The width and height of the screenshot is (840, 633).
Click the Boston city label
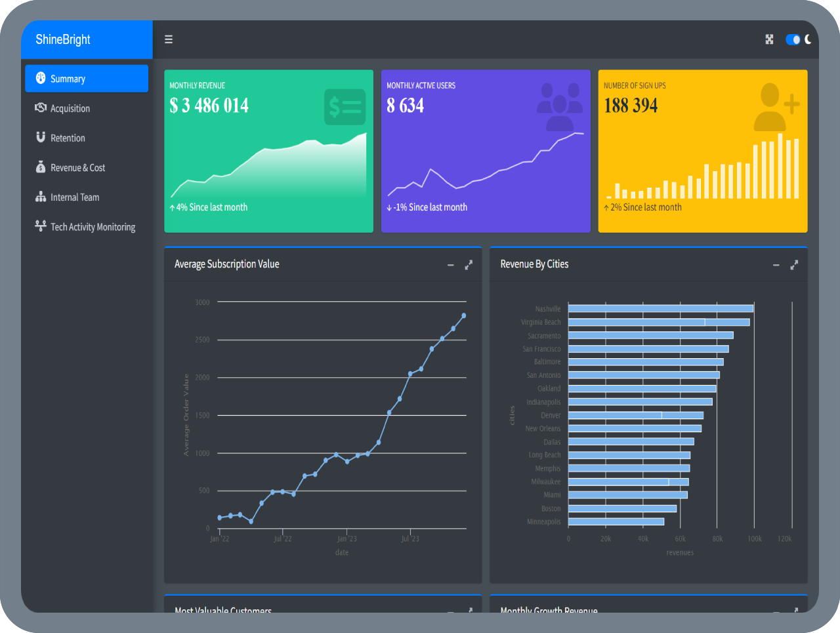(x=551, y=508)
